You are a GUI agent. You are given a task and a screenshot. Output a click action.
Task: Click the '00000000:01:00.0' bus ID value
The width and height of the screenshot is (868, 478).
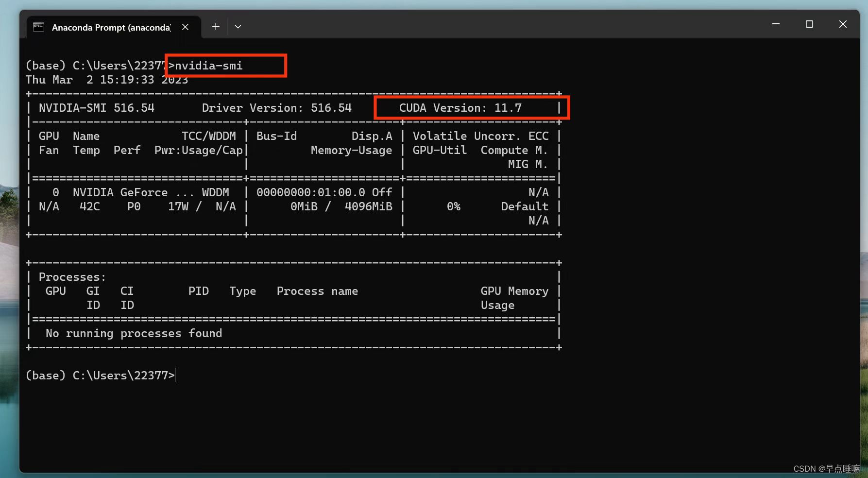[311, 192]
